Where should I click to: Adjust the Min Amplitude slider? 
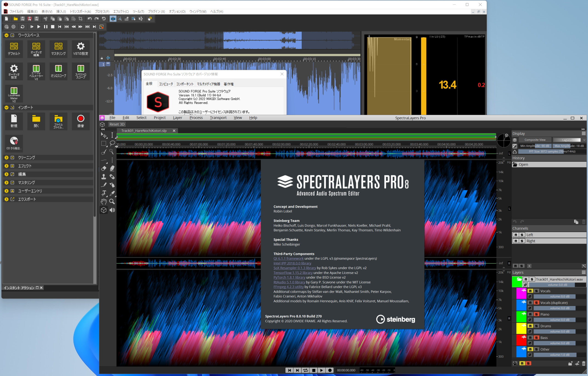534,146
